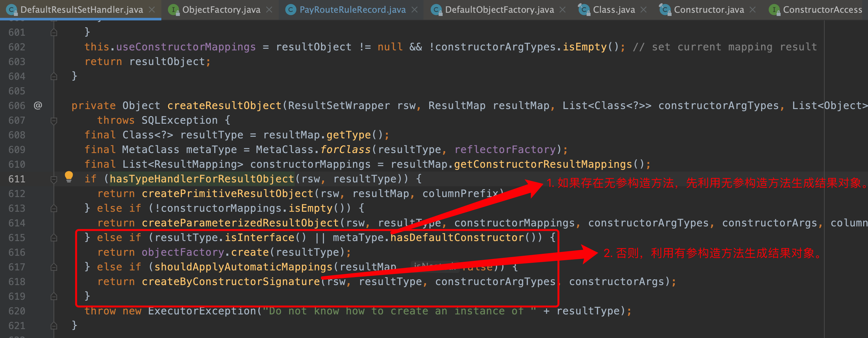Click the createByConstructorSignature method call

[x=231, y=282]
